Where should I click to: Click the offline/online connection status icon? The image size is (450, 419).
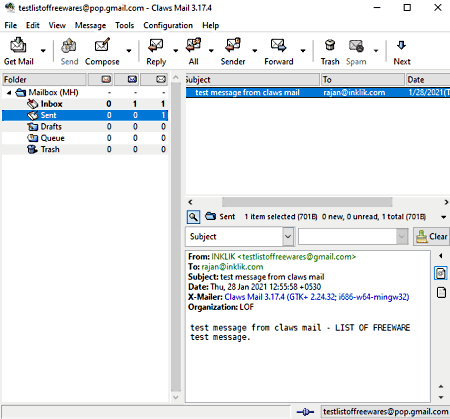305,412
